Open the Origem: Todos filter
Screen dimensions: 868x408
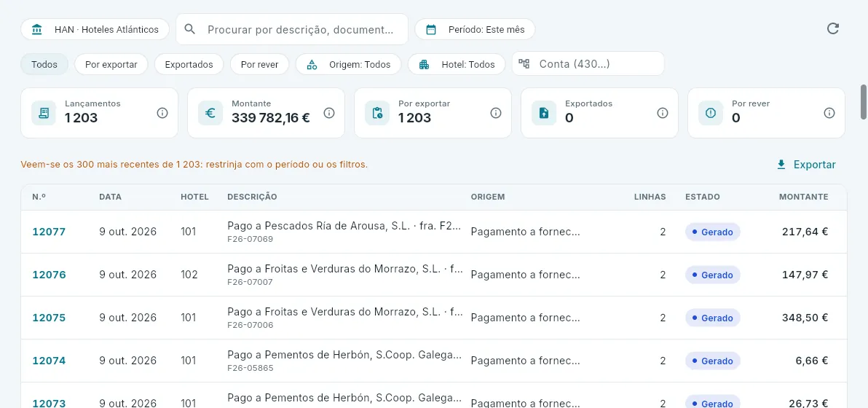coord(348,64)
